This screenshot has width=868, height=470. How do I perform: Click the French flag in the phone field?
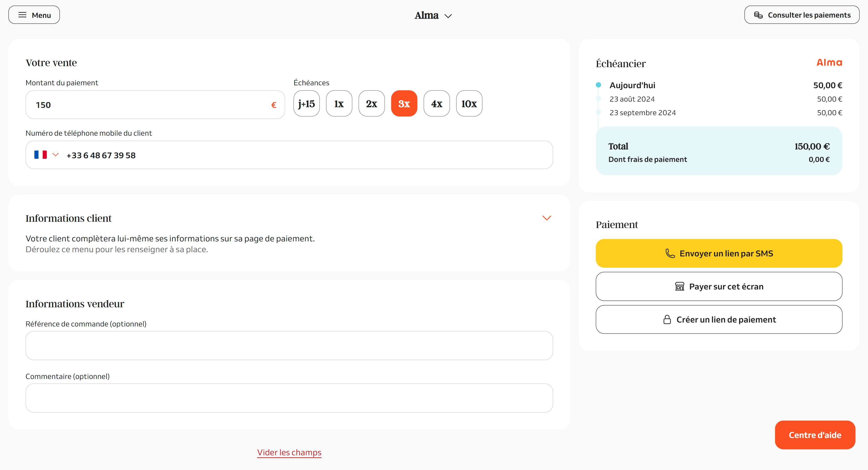[40, 155]
